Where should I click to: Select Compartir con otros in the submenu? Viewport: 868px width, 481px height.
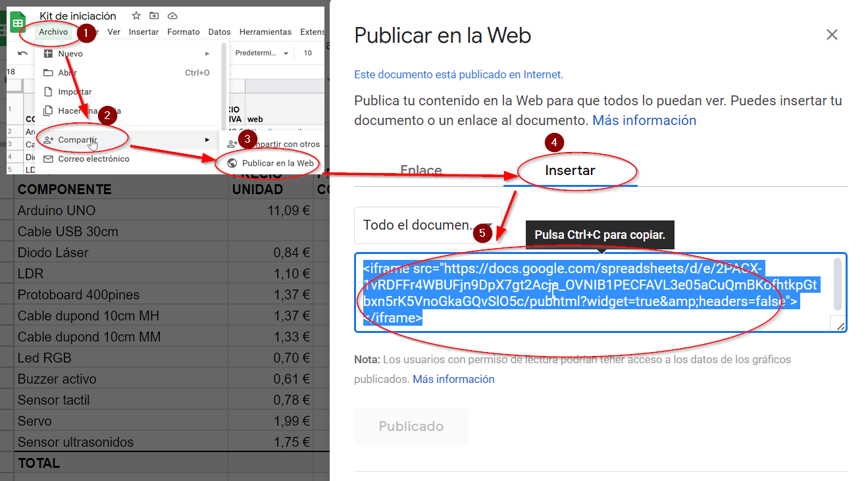pyautogui.click(x=272, y=144)
